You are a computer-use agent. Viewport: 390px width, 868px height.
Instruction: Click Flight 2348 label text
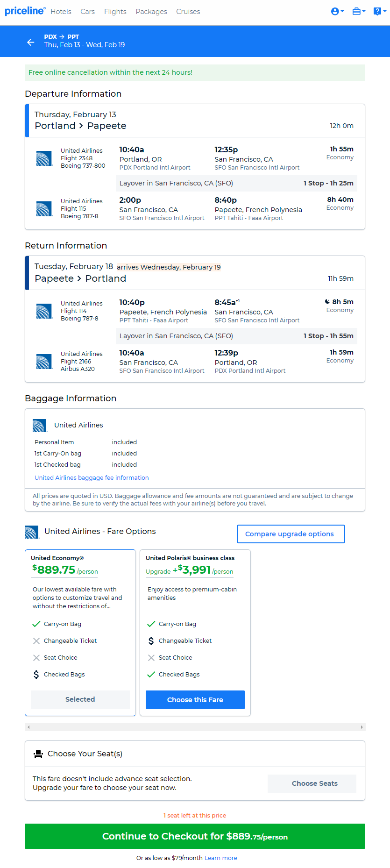coord(77,158)
